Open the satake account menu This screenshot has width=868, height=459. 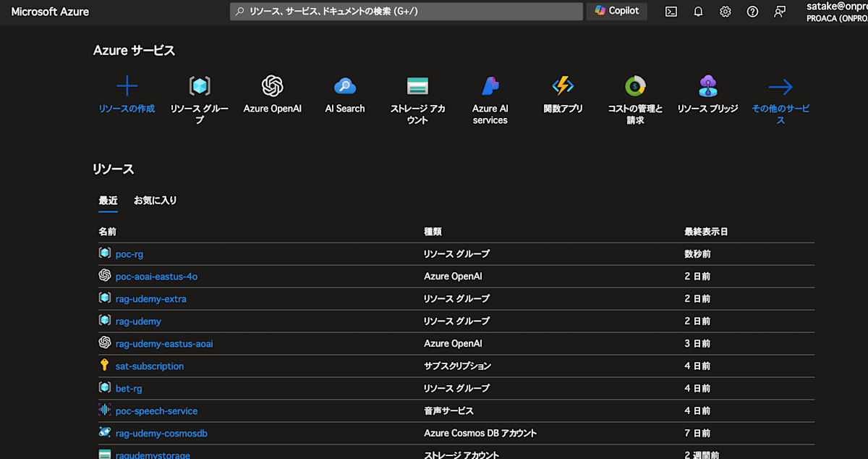coord(837,12)
